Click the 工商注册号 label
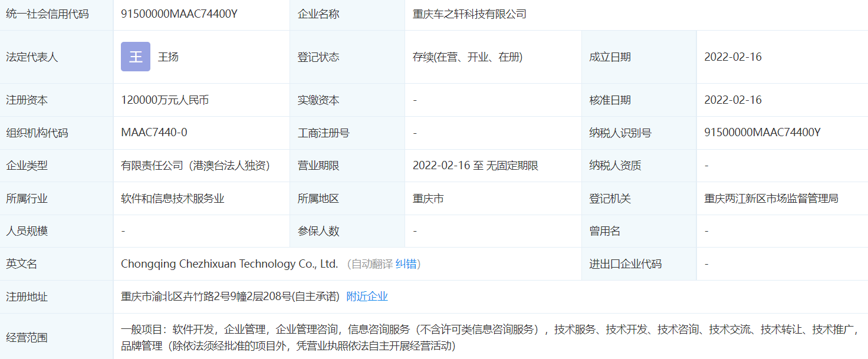This screenshot has width=868, height=359. click(x=324, y=133)
